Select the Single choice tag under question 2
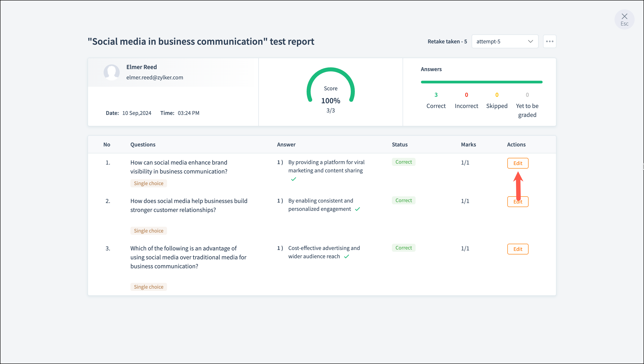644x364 pixels. coord(148,231)
